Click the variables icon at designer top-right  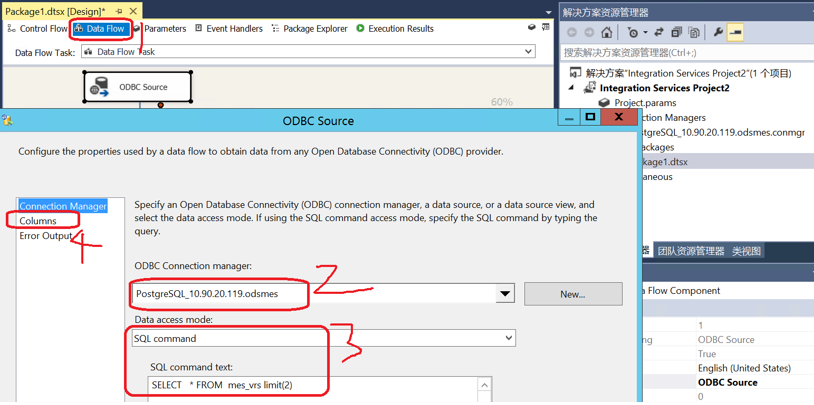[x=546, y=27]
